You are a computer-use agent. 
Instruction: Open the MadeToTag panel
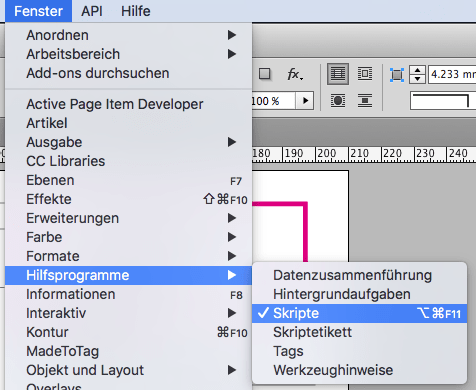(x=129, y=351)
